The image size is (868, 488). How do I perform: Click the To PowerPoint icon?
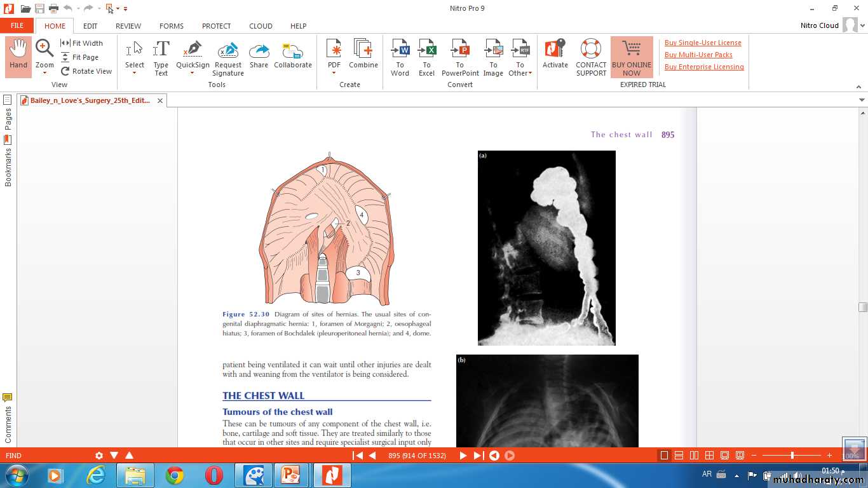pyautogui.click(x=459, y=50)
